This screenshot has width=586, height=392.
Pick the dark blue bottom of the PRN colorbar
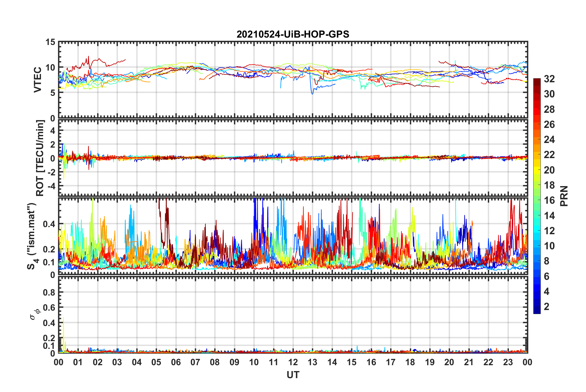click(x=537, y=311)
